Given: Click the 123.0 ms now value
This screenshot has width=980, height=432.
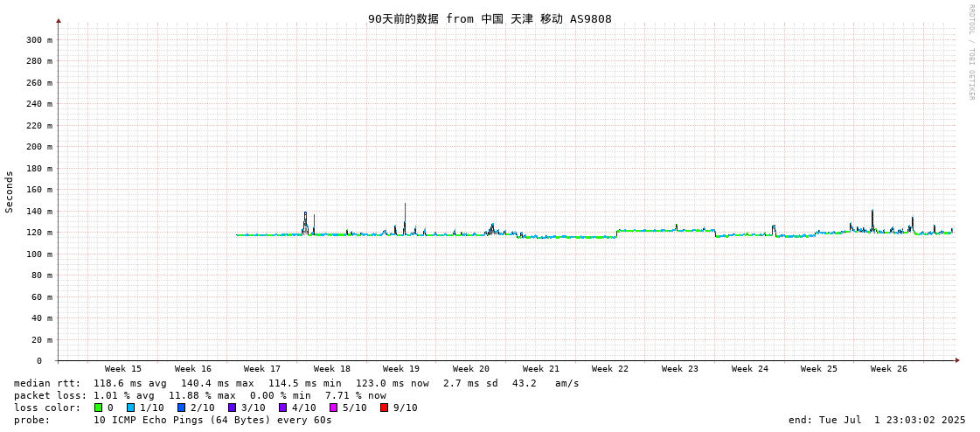Looking at the screenshot, I should [x=393, y=383].
